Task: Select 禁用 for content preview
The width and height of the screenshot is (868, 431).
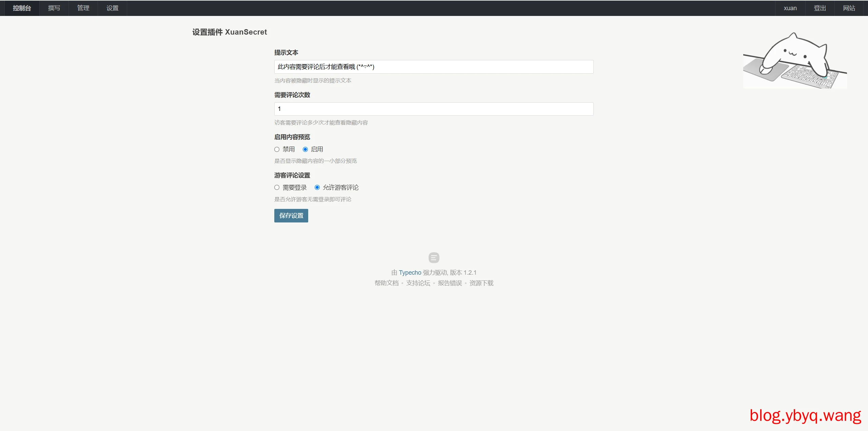Action: click(277, 149)
